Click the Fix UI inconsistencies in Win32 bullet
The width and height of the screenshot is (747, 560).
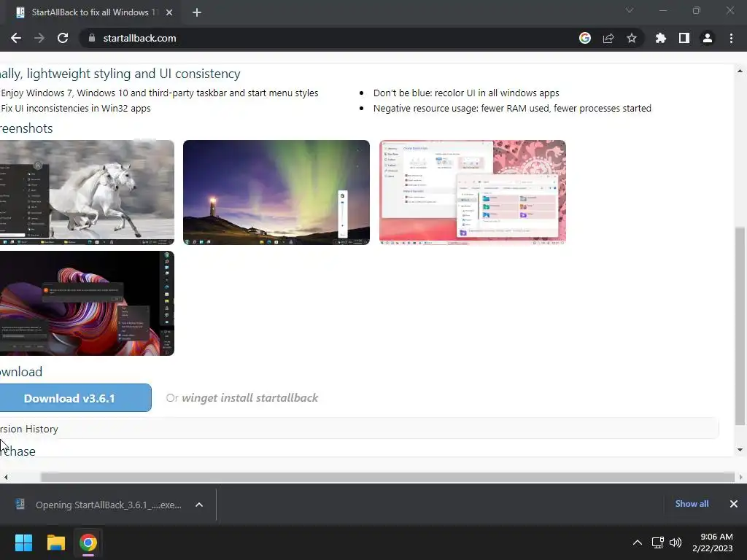pos(75,108)
